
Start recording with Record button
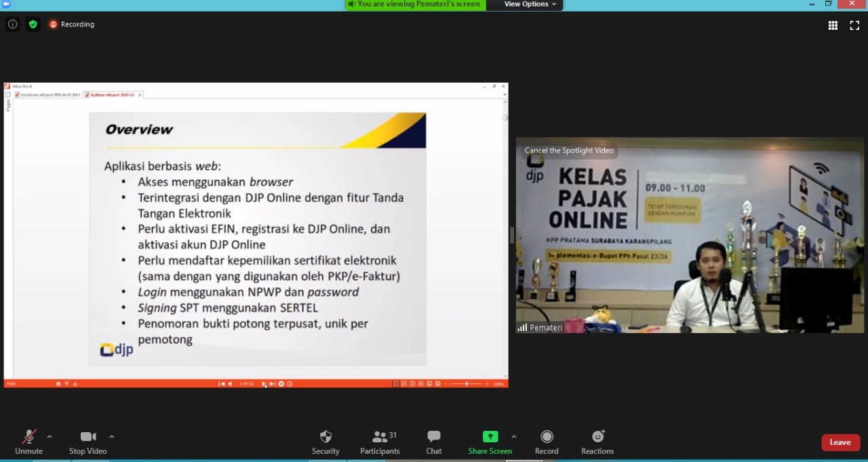click(x=547, y=442)
